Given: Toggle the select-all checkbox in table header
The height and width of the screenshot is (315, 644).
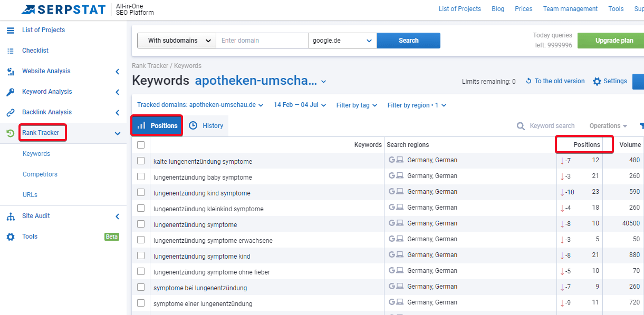Looking at the screenshot, I should pyautogui.click(x=141, y=145).
